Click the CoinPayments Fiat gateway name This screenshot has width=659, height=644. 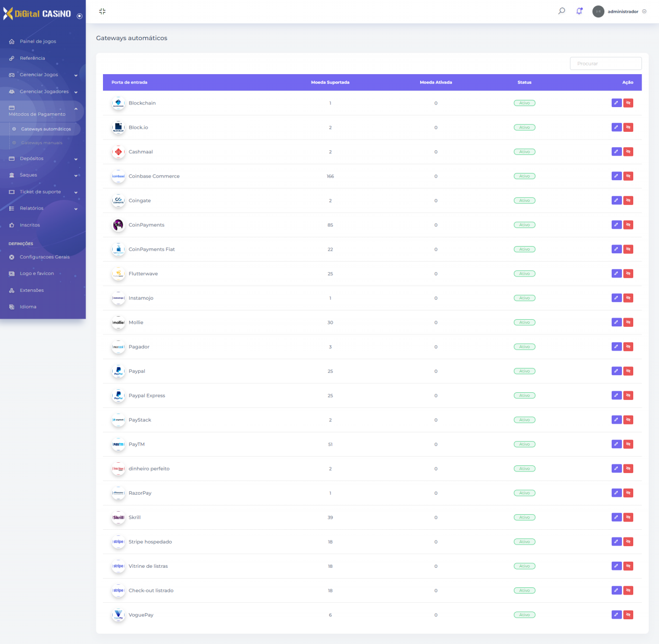[x=152, y=249]
